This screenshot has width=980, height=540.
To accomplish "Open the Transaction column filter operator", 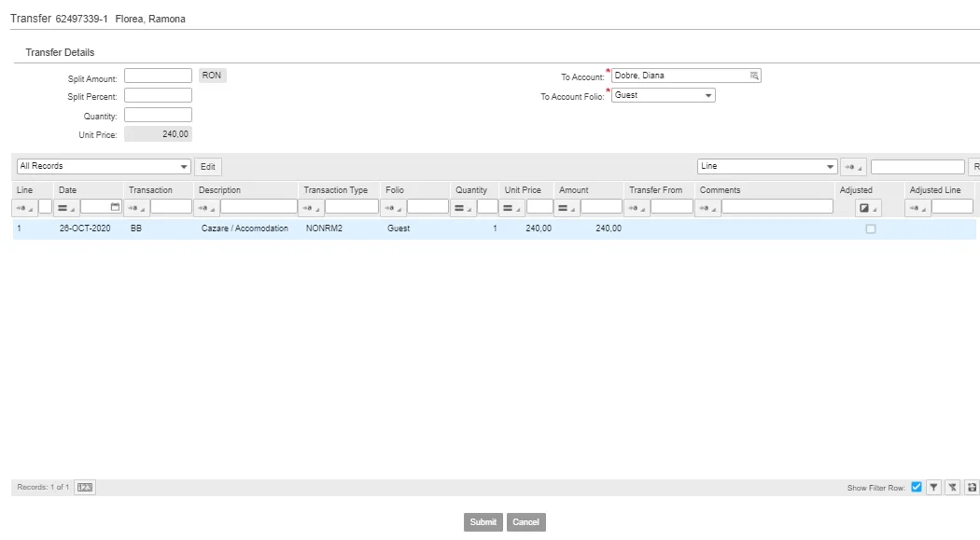I will pyautogui.click(x=136, y=208).
